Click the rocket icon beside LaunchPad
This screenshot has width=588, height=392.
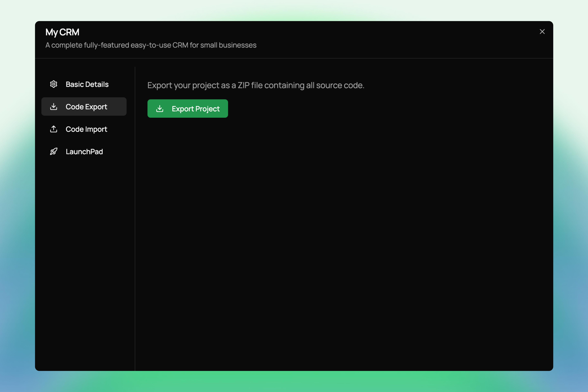pos(53,151)
